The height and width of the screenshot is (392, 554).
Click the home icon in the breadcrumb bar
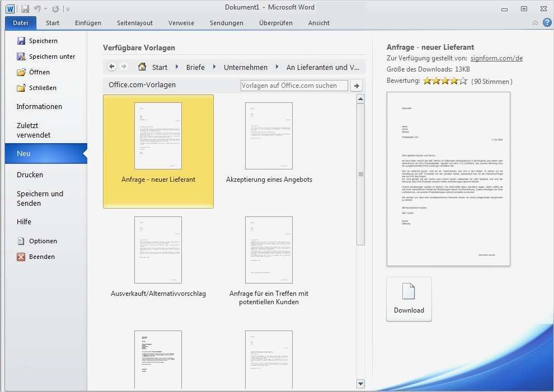click(x=142, y=67)
